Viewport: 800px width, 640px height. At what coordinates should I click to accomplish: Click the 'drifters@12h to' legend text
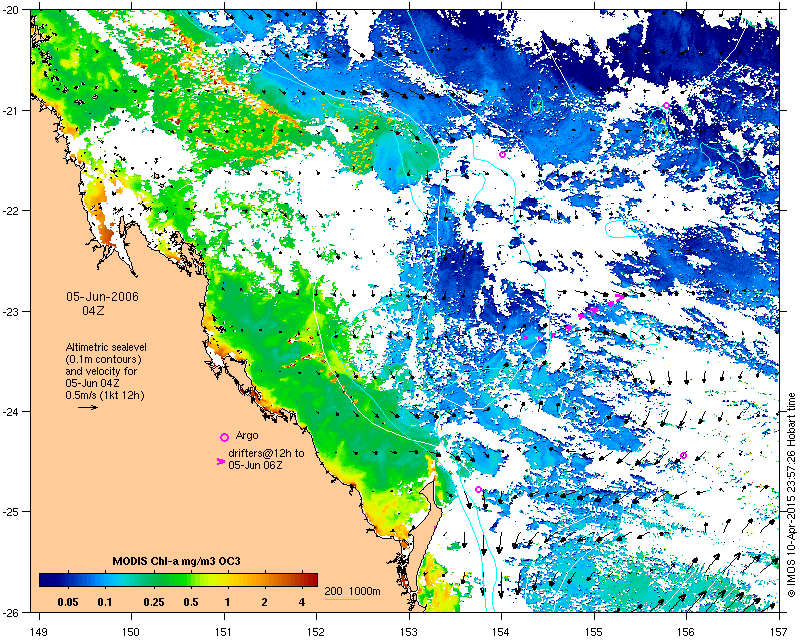(266, 453)
